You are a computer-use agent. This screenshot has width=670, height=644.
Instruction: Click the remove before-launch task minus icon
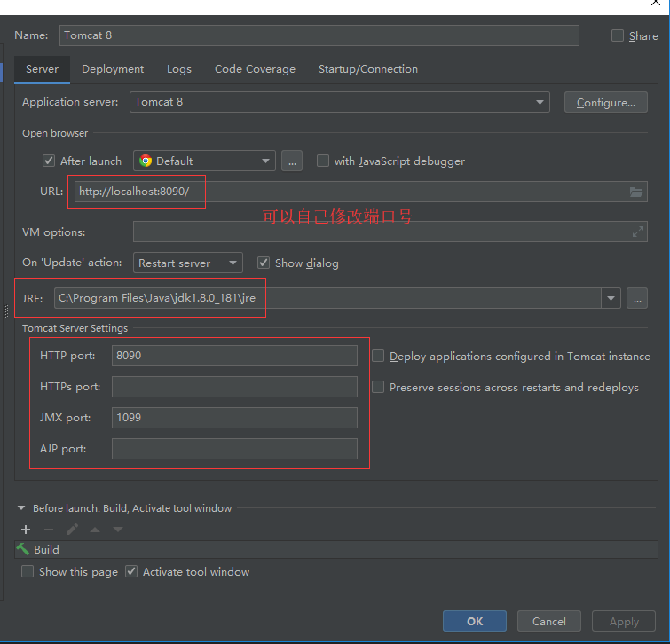[x=49, y=530]
